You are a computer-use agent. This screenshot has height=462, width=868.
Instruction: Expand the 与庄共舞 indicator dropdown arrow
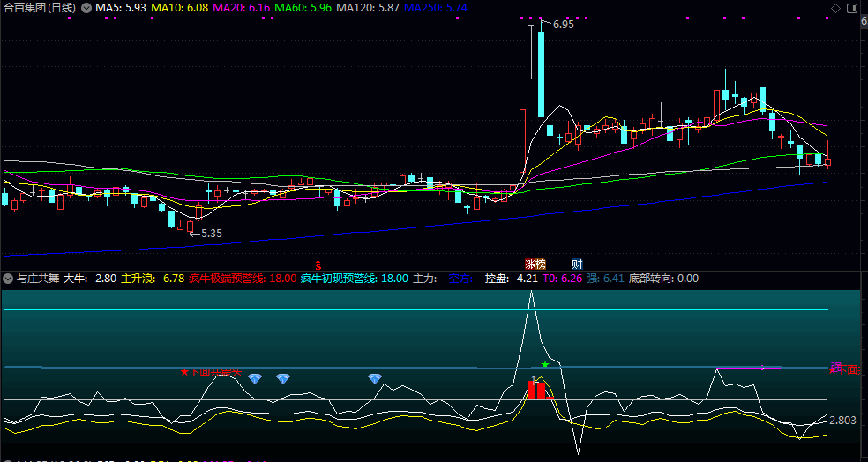(8, 279)
